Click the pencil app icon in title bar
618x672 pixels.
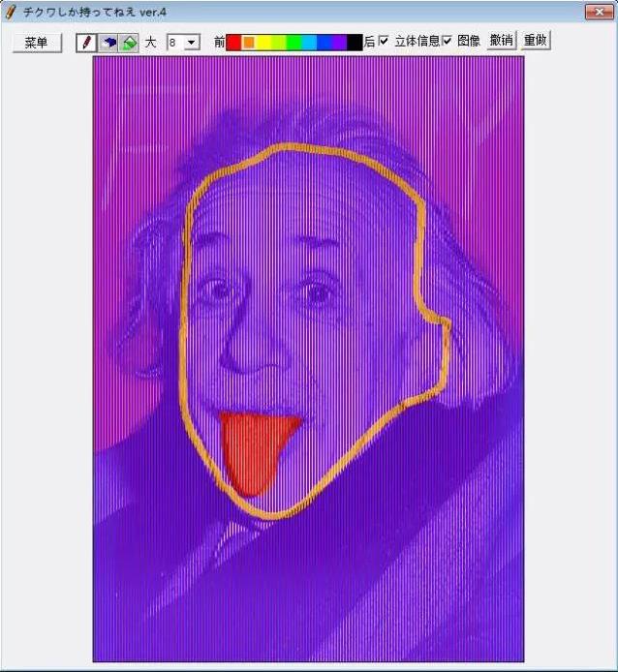11,12
